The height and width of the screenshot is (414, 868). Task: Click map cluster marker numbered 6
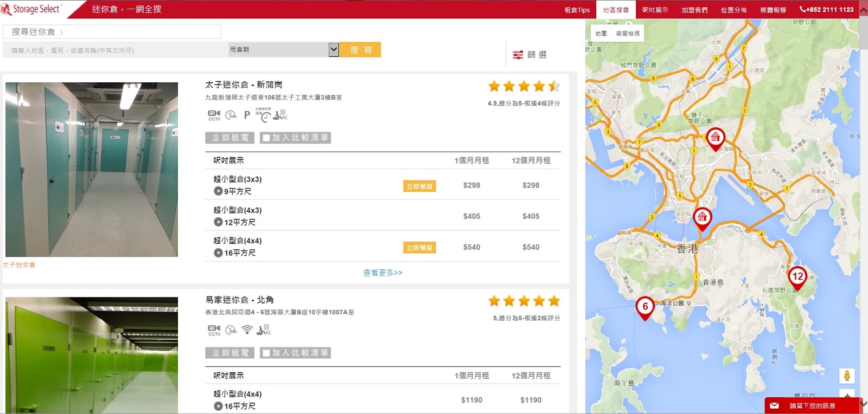(644, 307)
